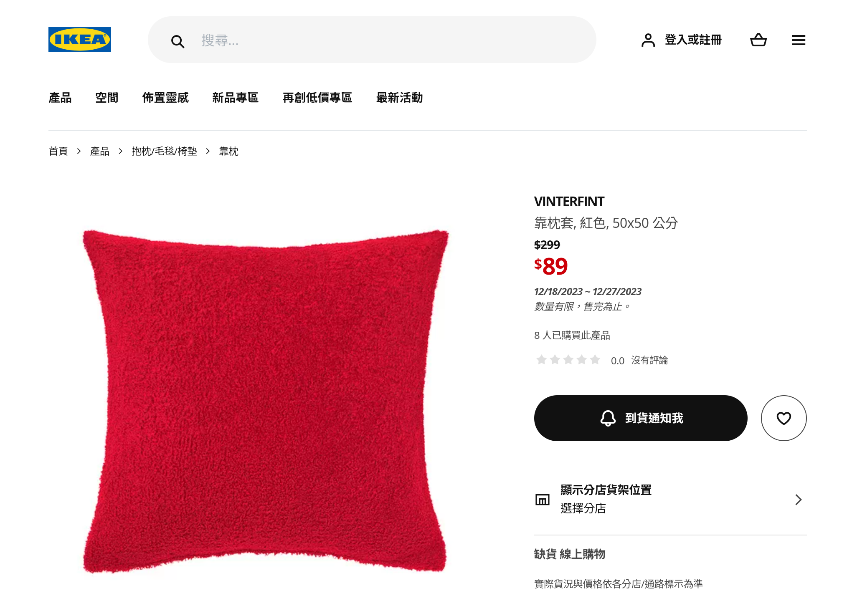The height and width of the screenshot is (616, 852).
Task: Expand the 顯示分店貨架位置 chevron
Action: pos(798,500)
